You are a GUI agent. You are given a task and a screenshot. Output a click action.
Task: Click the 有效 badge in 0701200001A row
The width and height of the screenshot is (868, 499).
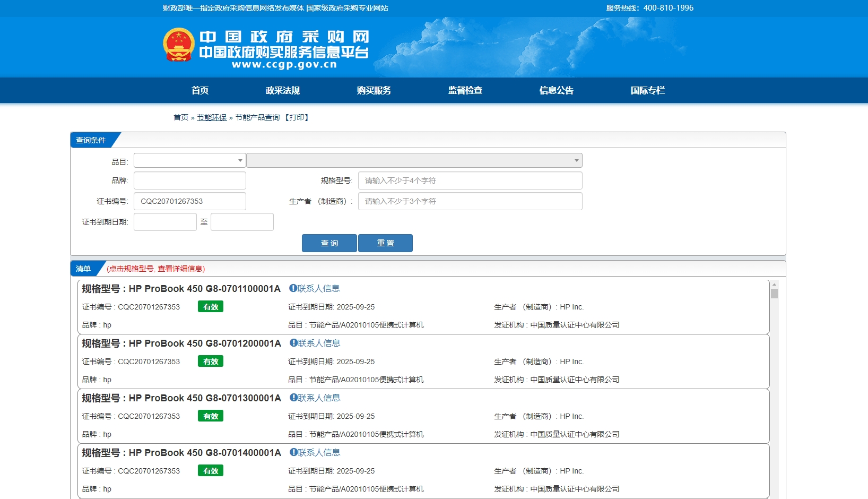[x=211, y=362]
